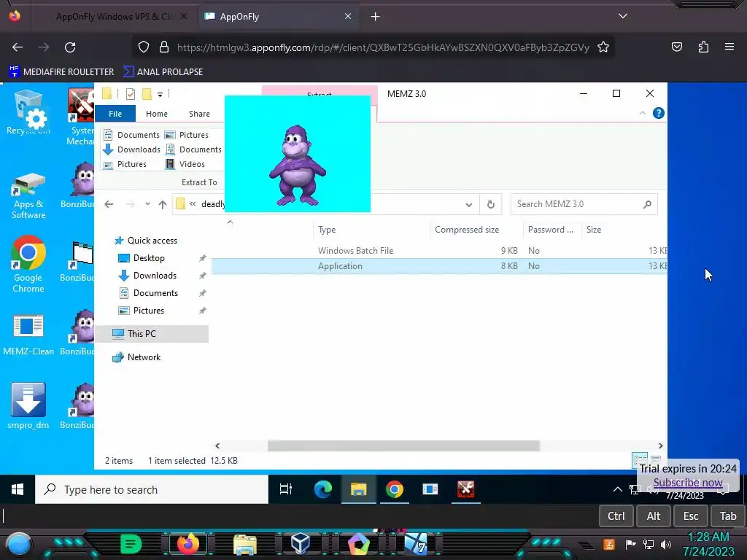Open the File tab in Explorer
Viewport: 747px width, 560px height.
115,114
